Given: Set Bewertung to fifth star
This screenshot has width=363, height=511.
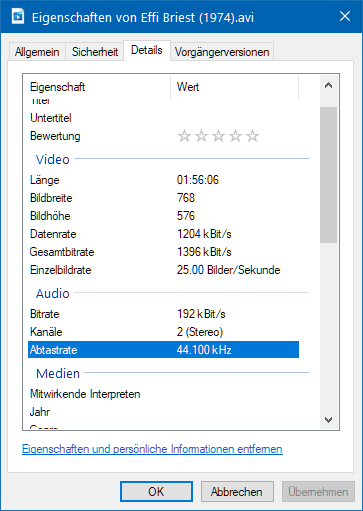Looking at the screenshot, I should [252, 136].
